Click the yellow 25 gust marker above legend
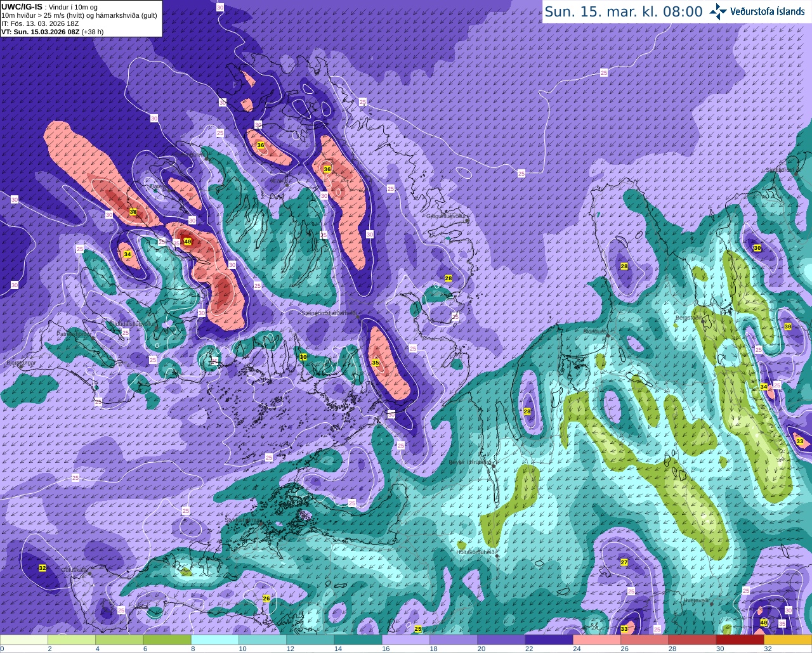 tap(418, 629)
